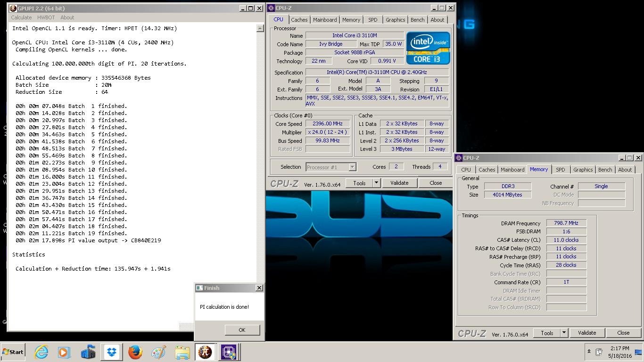Click the Multiplier x 24.0 value
This screenshot has height=362, width=644.
point(327,132)
